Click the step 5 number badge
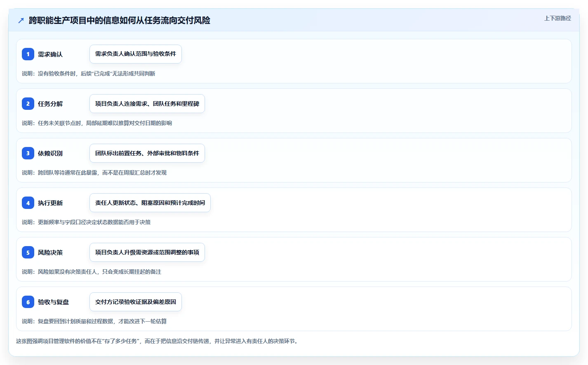588x365 pixels. (28, 252)
